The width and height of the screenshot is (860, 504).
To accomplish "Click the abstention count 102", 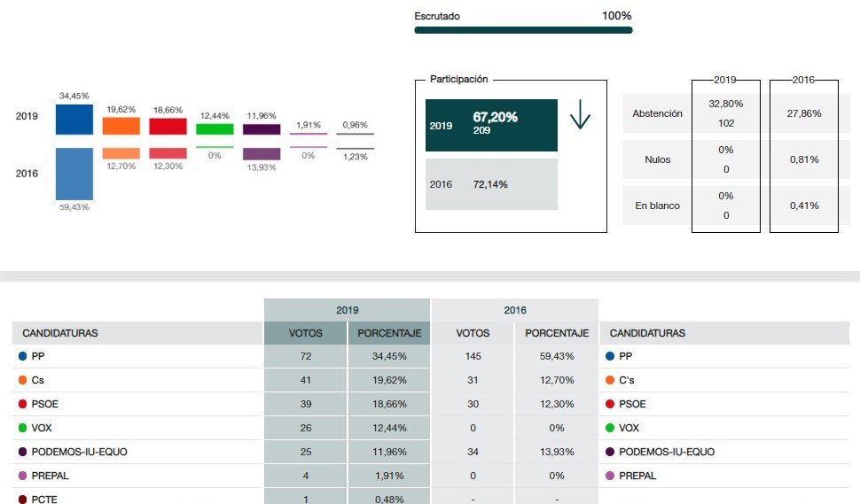I will coord(726,123).
